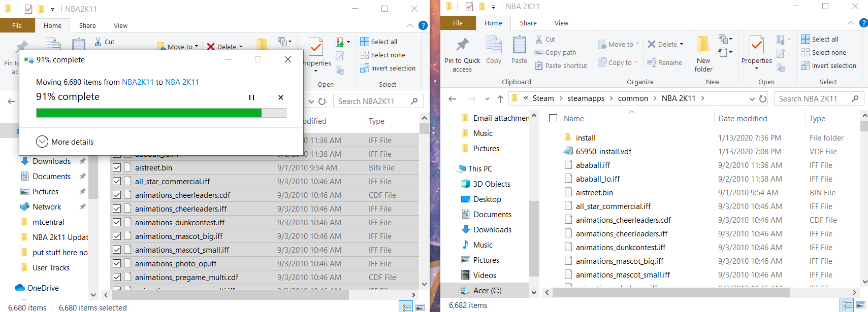Click Select all in right window
868x312 pixels.
(x=819, y=39)
